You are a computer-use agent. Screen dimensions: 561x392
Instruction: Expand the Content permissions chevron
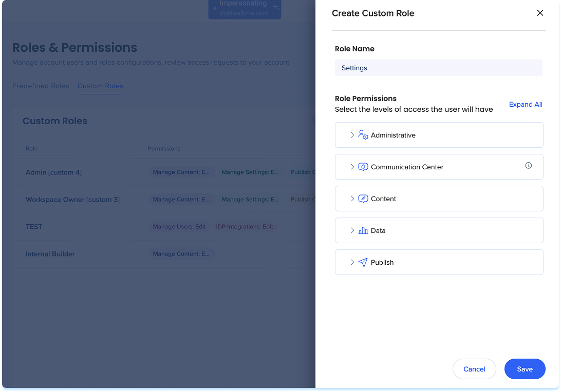coord(352,199)
